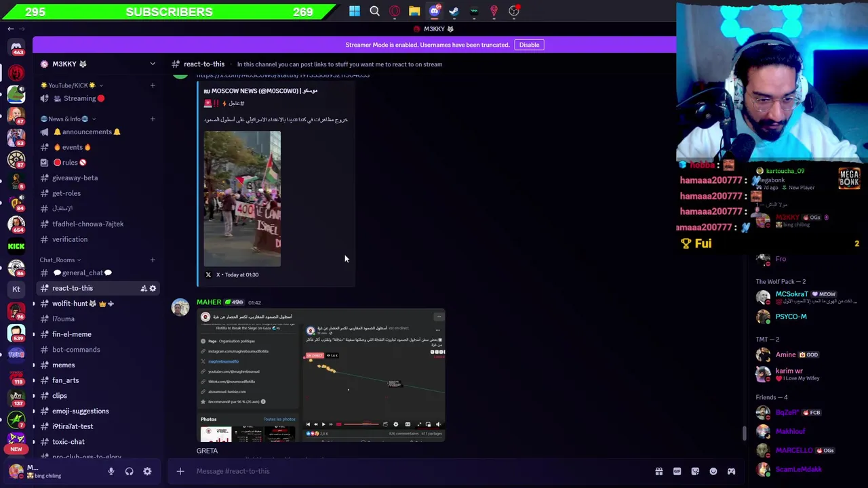Open the emoji-suggestions channel
868x488 pixels.
coord(97,411)
